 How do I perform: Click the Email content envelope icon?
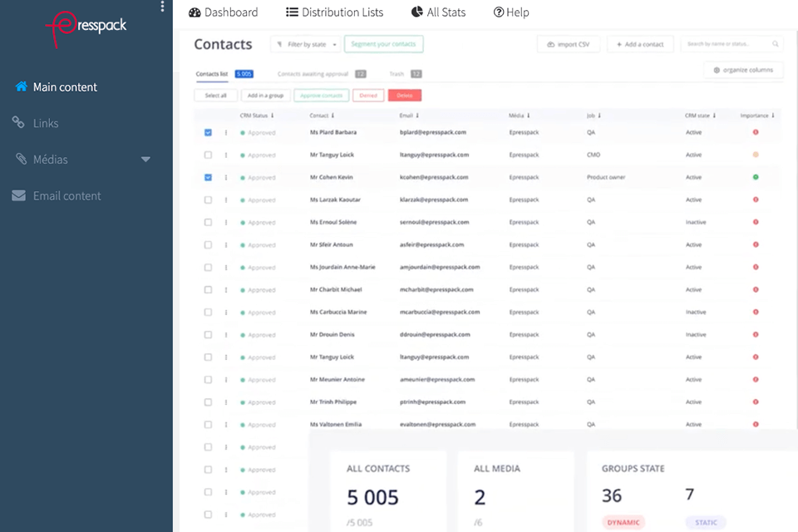tap(19, 195)
